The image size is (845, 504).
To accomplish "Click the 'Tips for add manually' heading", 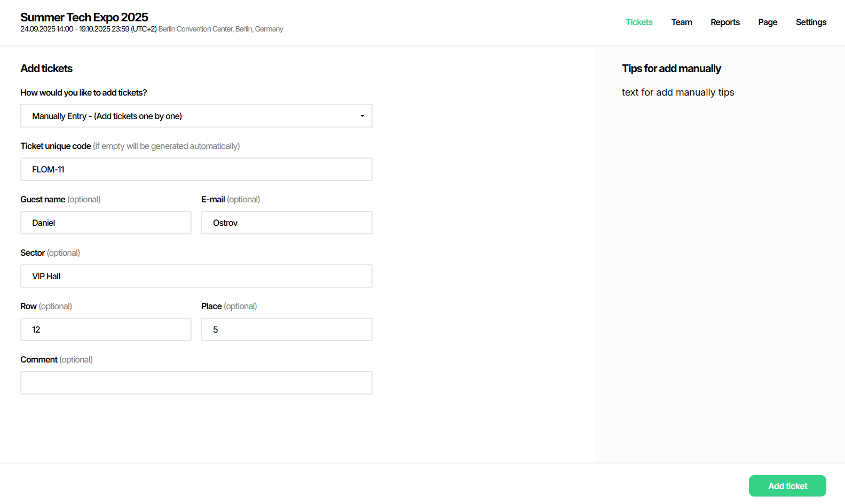I will (x=671, y=68).
